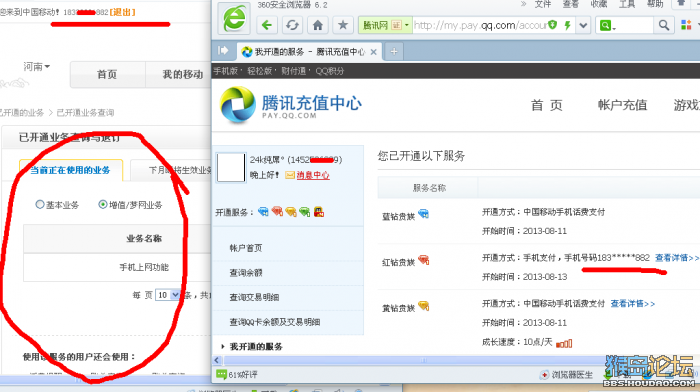The width and height of the screenshot is (700, 392).
Task: Click the sidebar toggle arrow icon
Action: click(223, 51)
